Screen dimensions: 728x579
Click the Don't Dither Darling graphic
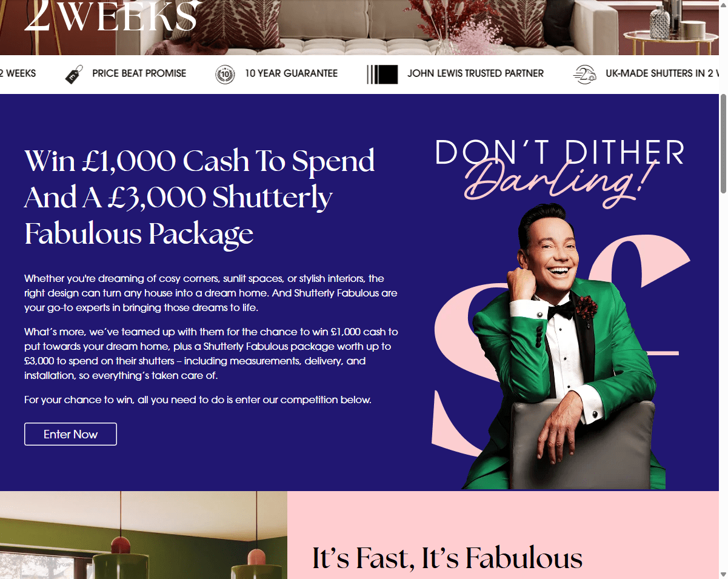tap(559, 169)
